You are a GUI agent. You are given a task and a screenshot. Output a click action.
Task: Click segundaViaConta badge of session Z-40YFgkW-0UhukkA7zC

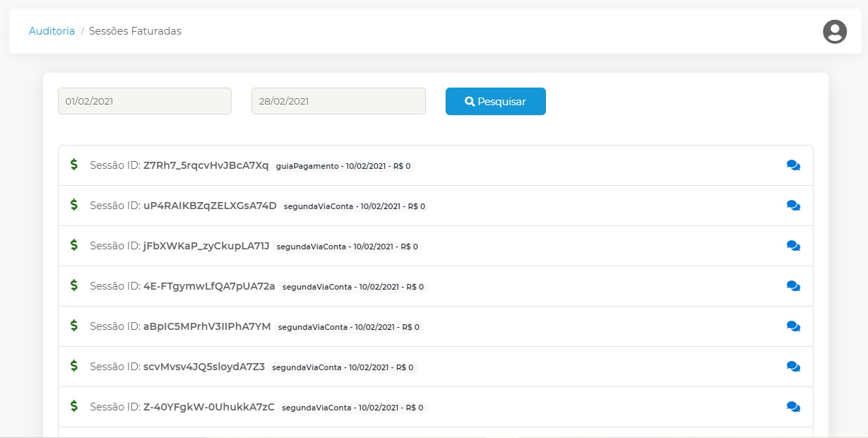pyautogui.click(x=353, y=408)
